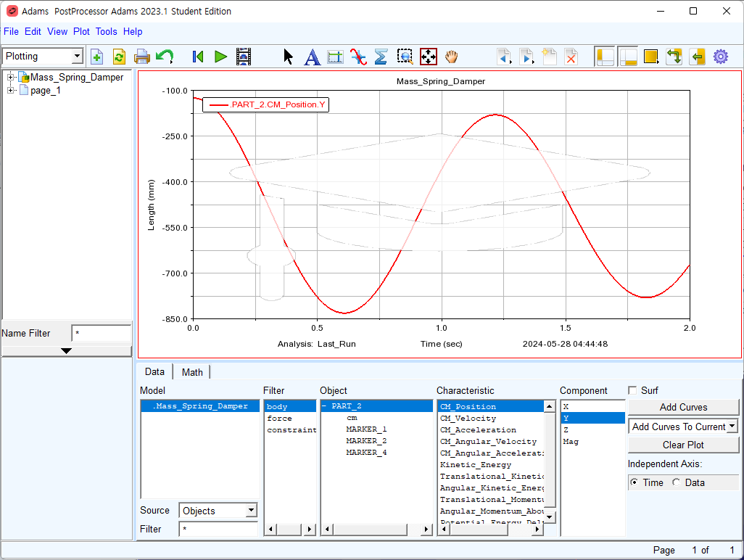Open the Help menu
The image size is (744, 560).
point(133,31)
